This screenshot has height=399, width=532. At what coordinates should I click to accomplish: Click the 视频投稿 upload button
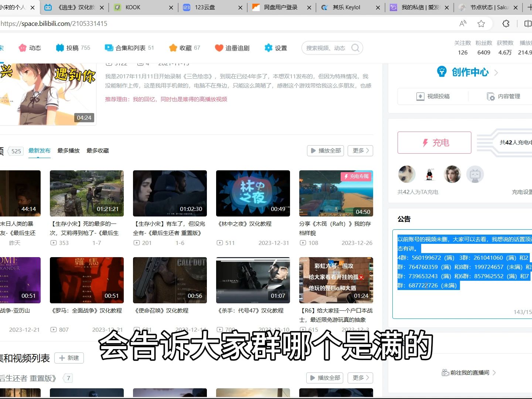click(433, 96)
